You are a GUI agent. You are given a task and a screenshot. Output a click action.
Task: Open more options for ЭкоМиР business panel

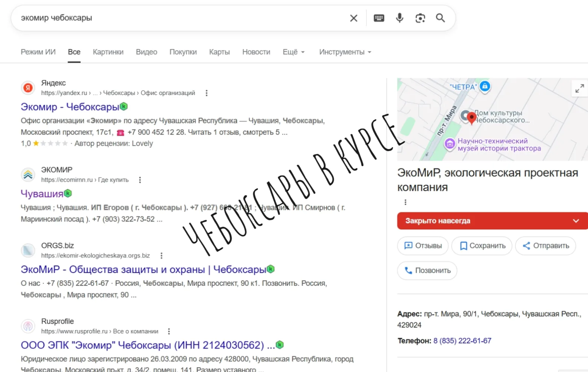(x=405, y=202)
